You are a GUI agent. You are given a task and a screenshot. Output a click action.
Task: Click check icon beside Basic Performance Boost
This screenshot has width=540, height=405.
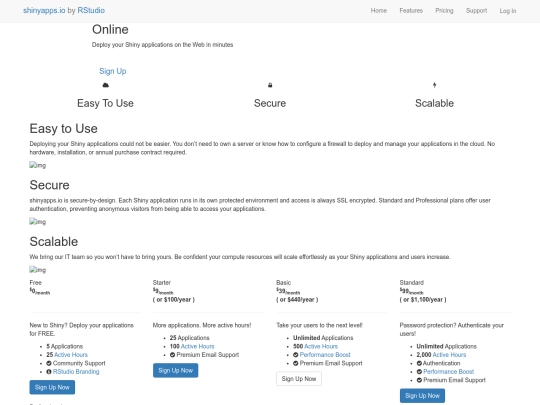pyautogui.click(x=295, y=355)
